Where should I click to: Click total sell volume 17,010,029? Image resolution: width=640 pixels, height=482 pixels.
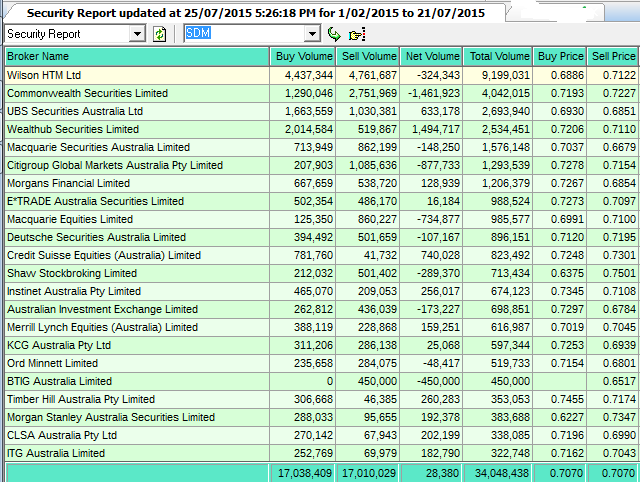point(369,473)
